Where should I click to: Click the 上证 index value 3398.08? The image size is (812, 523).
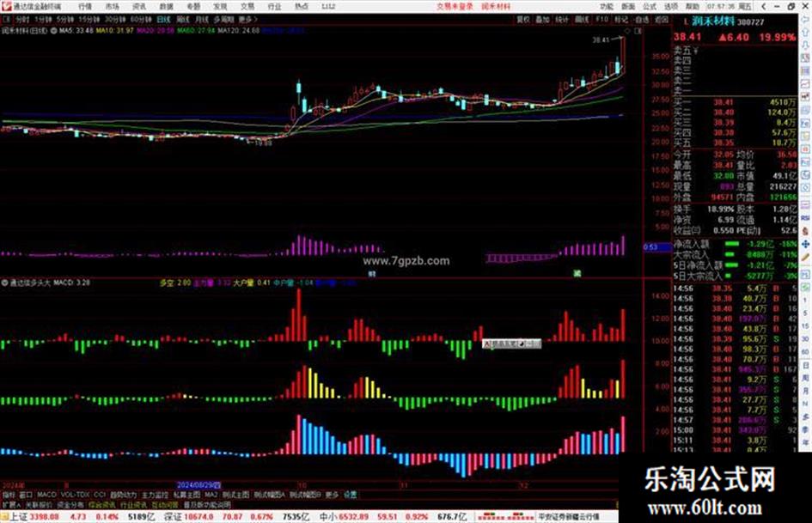click(44, 516)
